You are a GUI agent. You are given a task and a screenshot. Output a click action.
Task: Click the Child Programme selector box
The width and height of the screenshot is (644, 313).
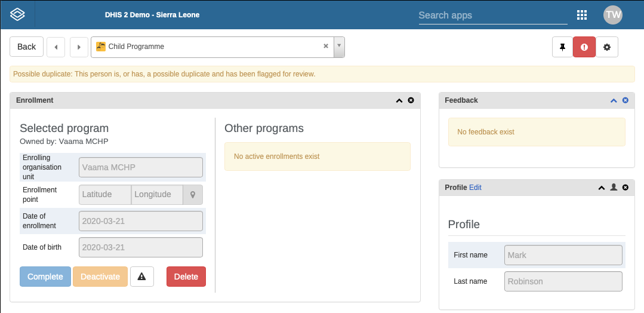tap(218, 47)
